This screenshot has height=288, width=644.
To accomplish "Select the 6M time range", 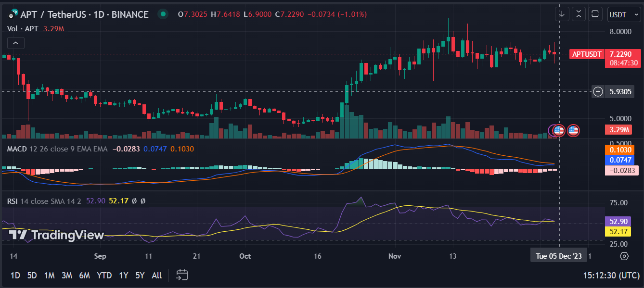I will point(85,275).
